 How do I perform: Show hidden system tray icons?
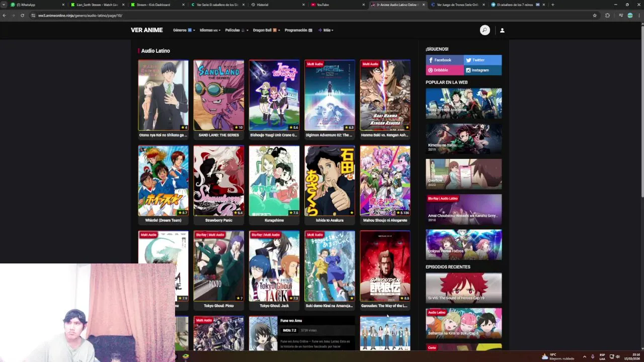[x=584, y=356]
